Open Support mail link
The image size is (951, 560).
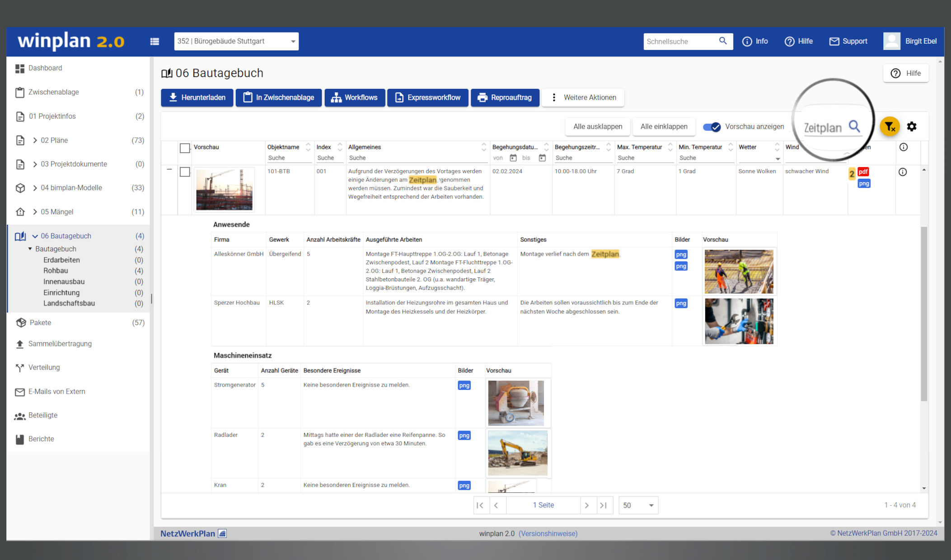point(848,41)
